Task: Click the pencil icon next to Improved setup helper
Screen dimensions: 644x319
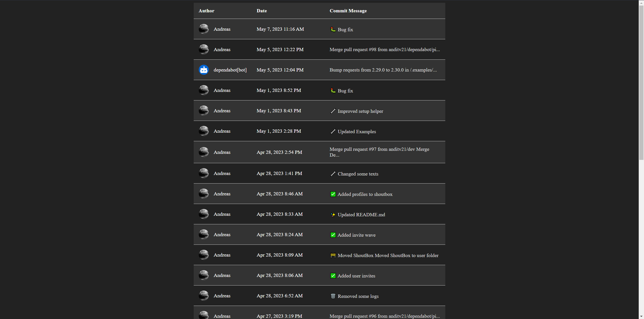Action: pyautogui.click(x=333, y=111)
